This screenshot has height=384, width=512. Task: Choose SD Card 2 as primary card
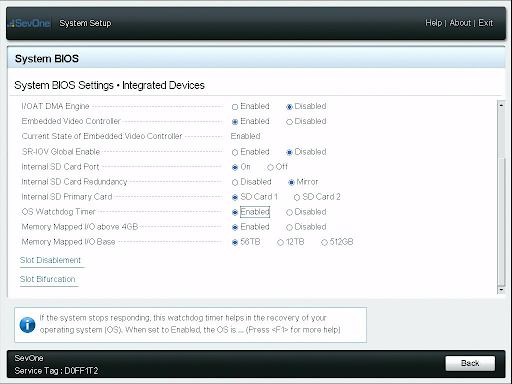click(x=297, y=197)
